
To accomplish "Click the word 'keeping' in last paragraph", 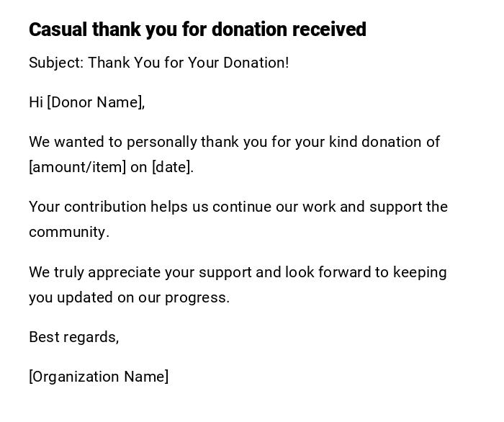I will point(420,272).
